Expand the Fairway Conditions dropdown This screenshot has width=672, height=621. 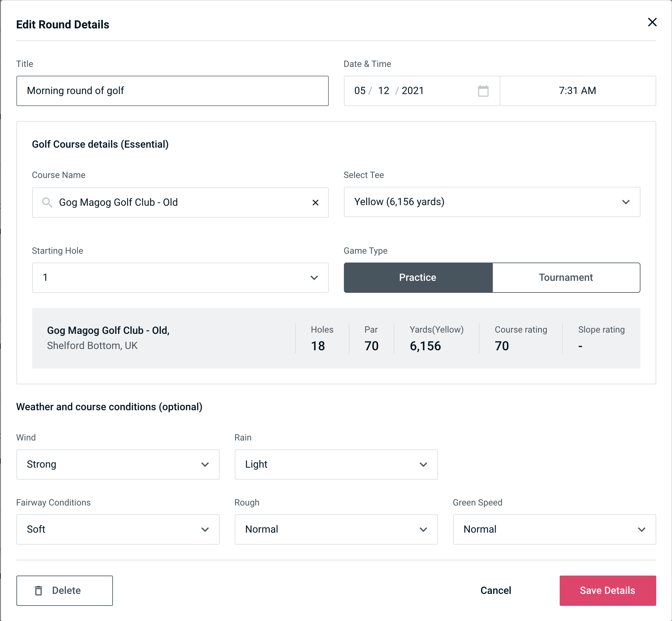coord(118,529)
